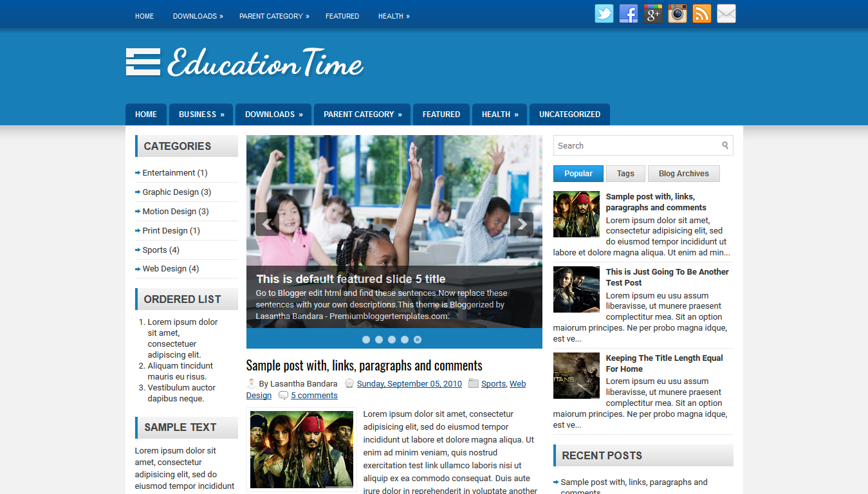This screenshot has height=494, width=868.
Task: Expand PARENT CATEGORY in main navigation
Action: 362,114
